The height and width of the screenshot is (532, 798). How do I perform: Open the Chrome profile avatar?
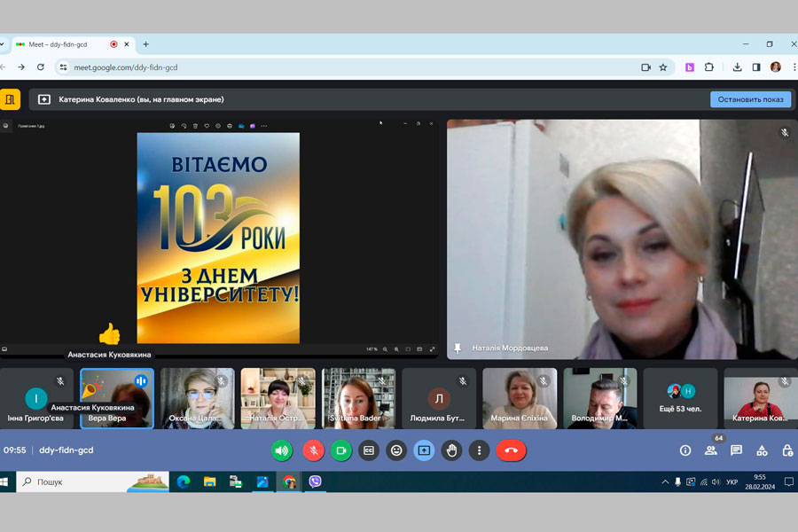click(x=776, y=67)
